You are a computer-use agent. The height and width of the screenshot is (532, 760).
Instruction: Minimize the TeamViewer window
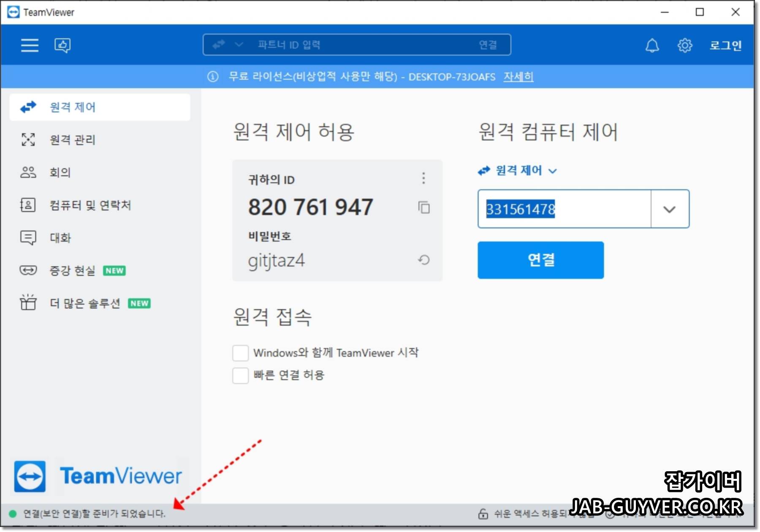tap(665, 12)
